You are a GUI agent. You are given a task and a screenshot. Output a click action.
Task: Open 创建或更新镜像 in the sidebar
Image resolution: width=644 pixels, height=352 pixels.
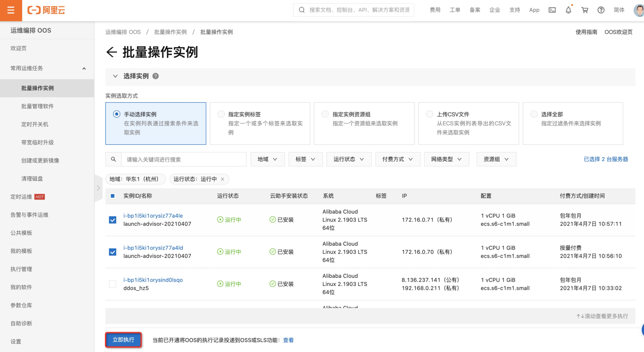pos(40,161)
